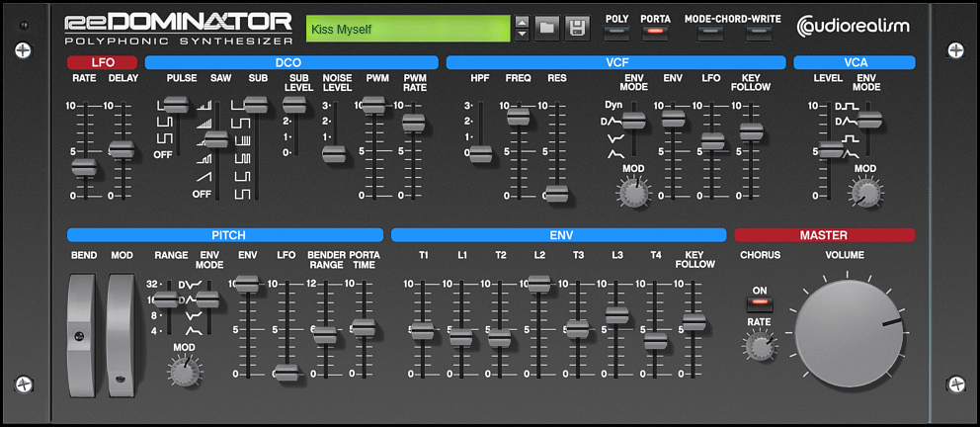980x427 pixels.
Task: Click the VCF FREQ slider handle
Action: [x=518, y=116]
